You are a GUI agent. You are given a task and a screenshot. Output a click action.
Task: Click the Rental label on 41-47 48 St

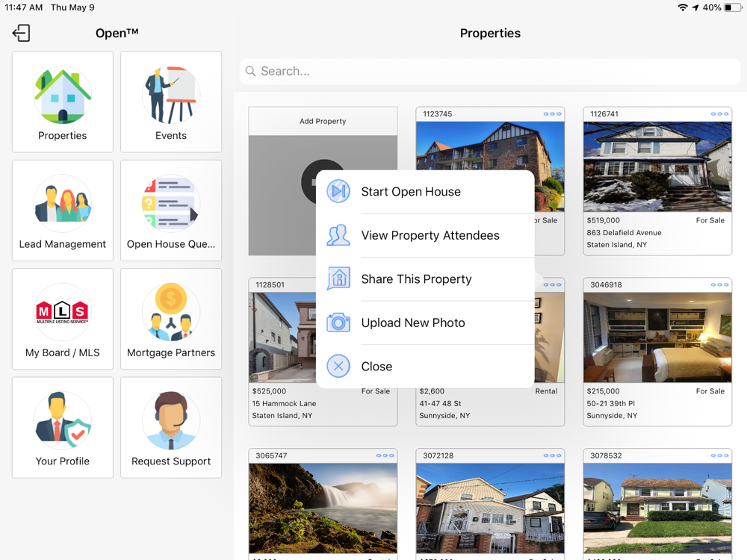[x=546, y=391]
